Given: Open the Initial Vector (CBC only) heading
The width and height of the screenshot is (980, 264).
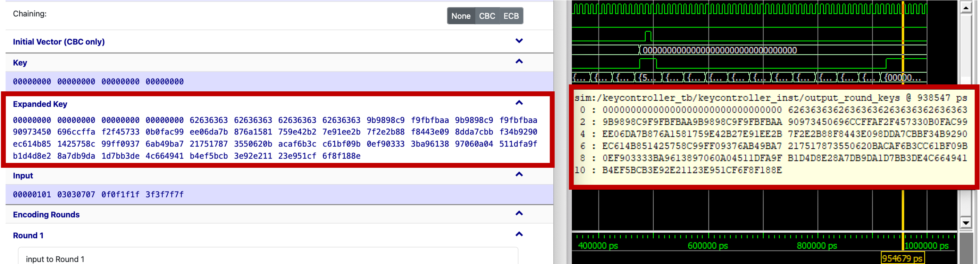Looking at the screenshot, I should point(59,42).
